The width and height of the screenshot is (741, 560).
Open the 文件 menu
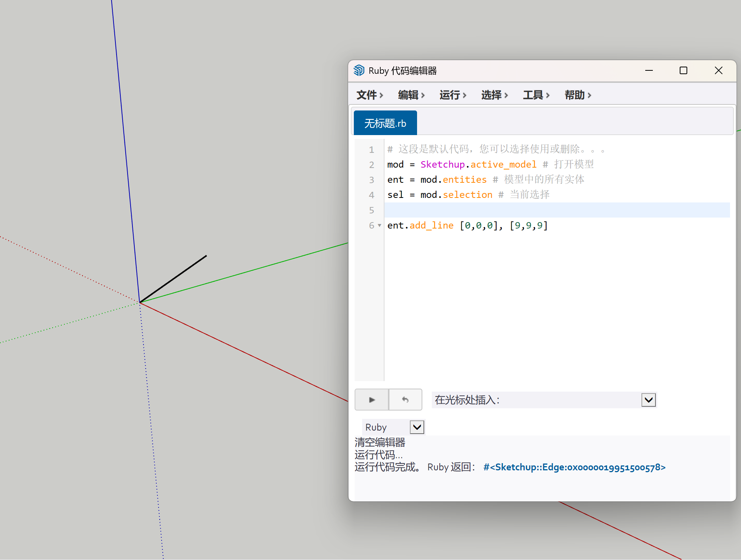(370, 95)
